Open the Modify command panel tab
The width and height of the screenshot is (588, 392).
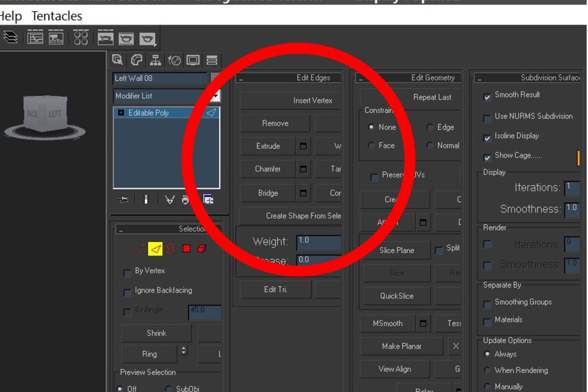[136, 60]
